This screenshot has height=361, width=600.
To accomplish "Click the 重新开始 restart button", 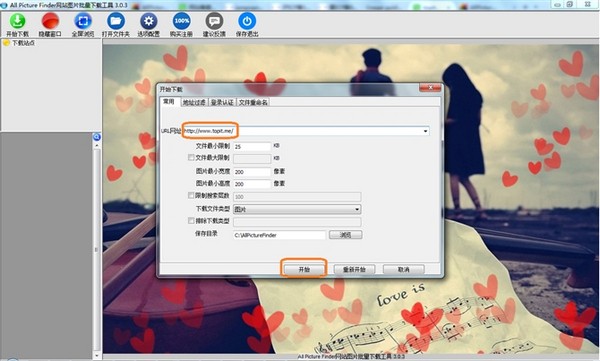I will coord(354,270).
